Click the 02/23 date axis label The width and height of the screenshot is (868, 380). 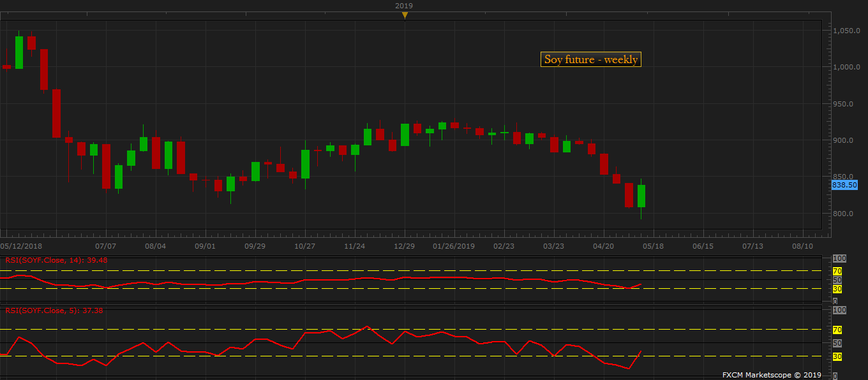(x=504, y=245)
